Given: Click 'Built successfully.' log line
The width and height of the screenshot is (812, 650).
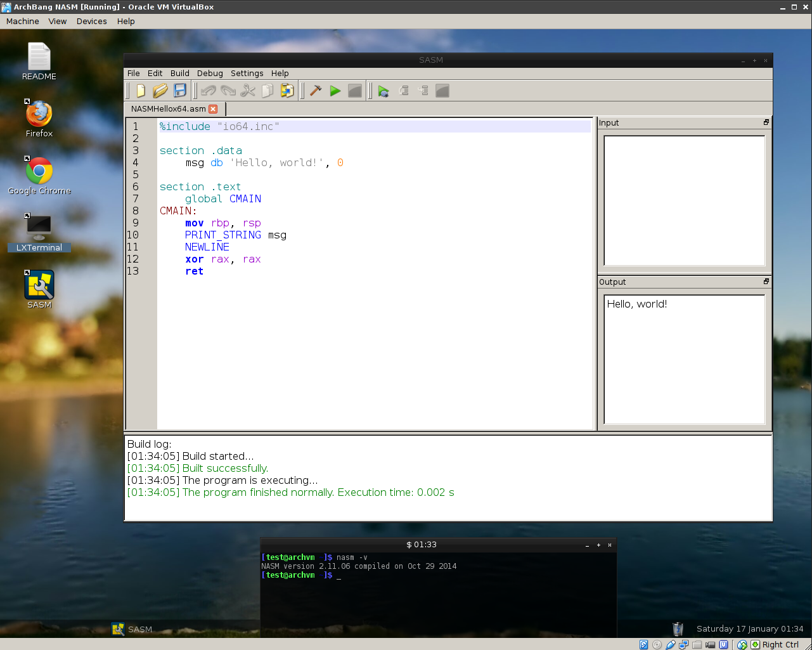Looking at the screenshot, I should [x=198, y=468].
